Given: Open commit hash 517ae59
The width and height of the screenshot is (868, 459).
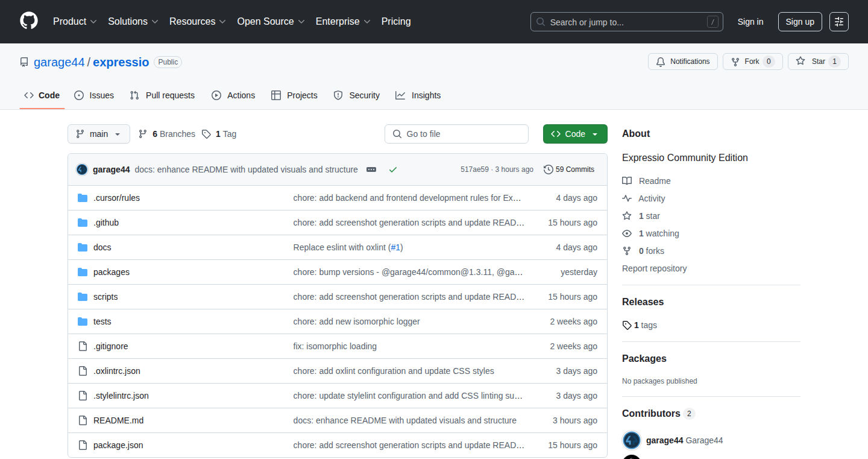Looking at the screenshot, I should tap(474, 169).
